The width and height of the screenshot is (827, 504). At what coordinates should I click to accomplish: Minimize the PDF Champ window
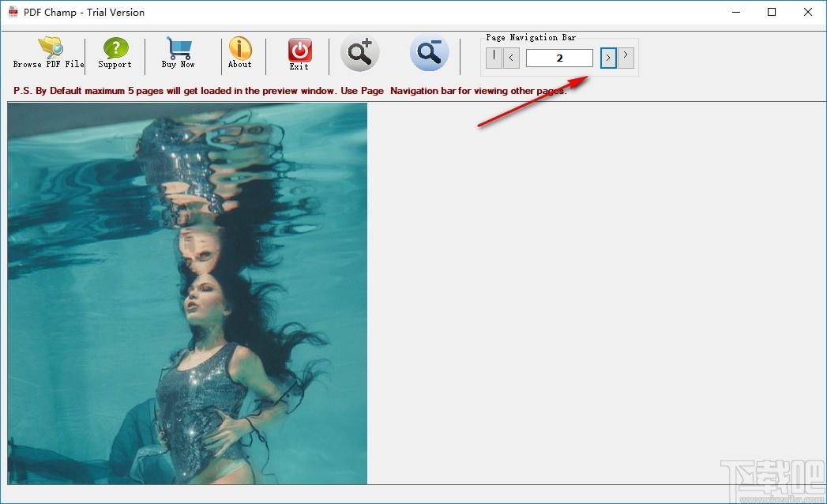pyautogui.click(x=736, y=12)
